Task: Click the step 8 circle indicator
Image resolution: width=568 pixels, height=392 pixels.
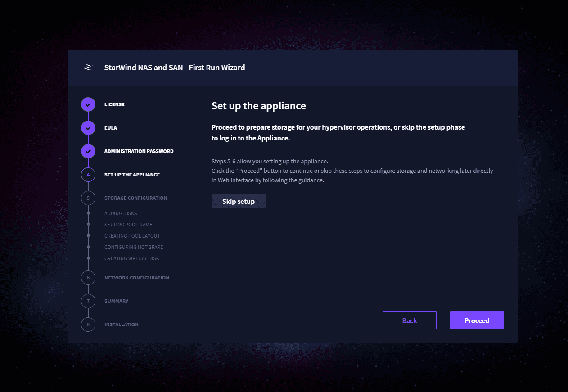Action: 88,324
